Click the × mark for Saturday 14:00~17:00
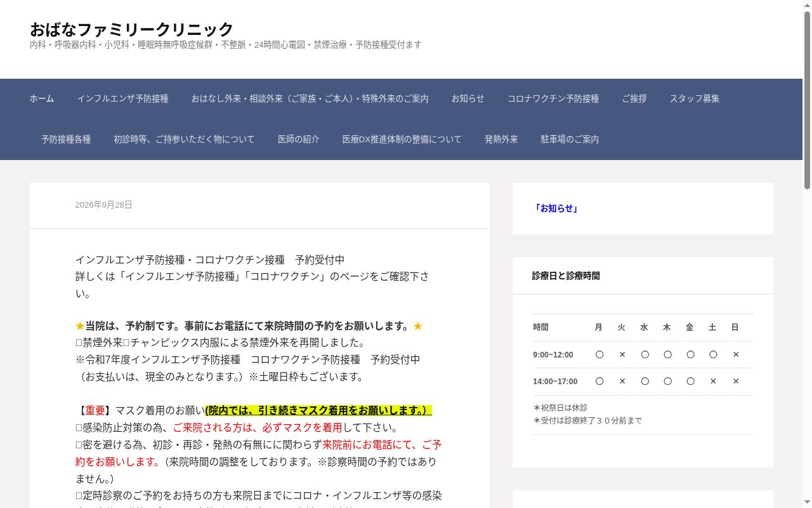Image resolution: width=812 pixels, height=508 pixels. pyautogui.click(x=713, y=382)
